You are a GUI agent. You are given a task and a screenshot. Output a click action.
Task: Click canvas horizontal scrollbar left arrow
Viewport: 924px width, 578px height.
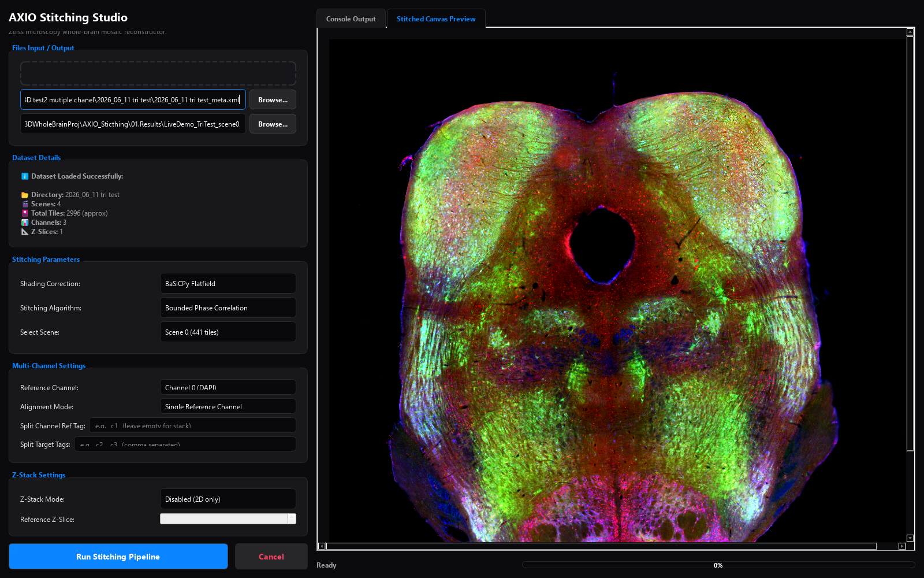[x=322, y=546]
